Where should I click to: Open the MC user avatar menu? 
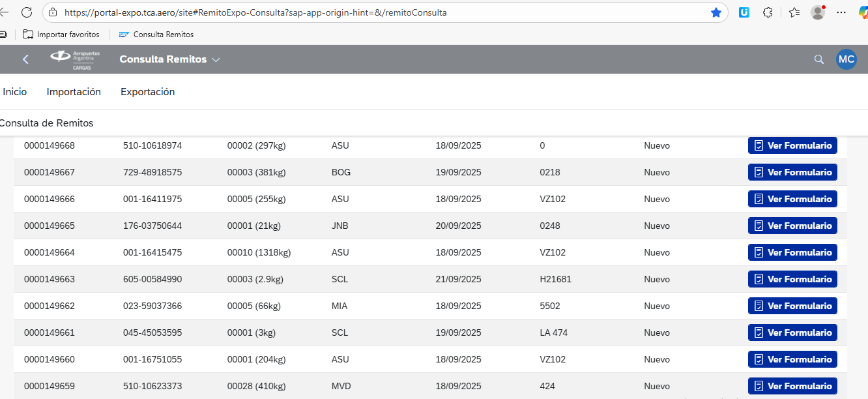point(846,59)
